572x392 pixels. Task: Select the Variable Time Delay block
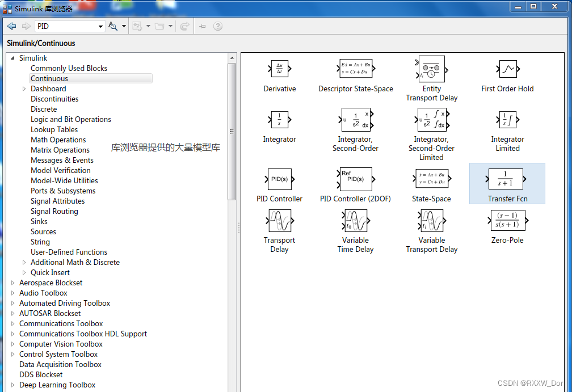[x=356, y=221]
